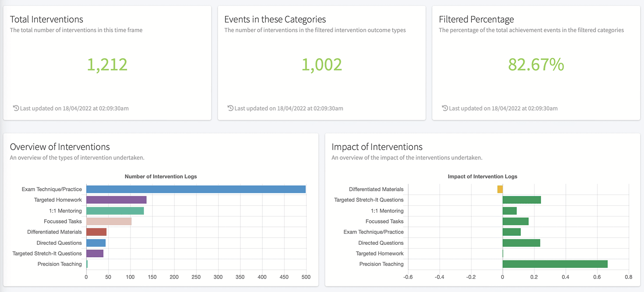The width and height of the screenshot is (644, 292).
Task: Click the Targeted Stretch-It Questions impact bar
Action: click(522, 200)
